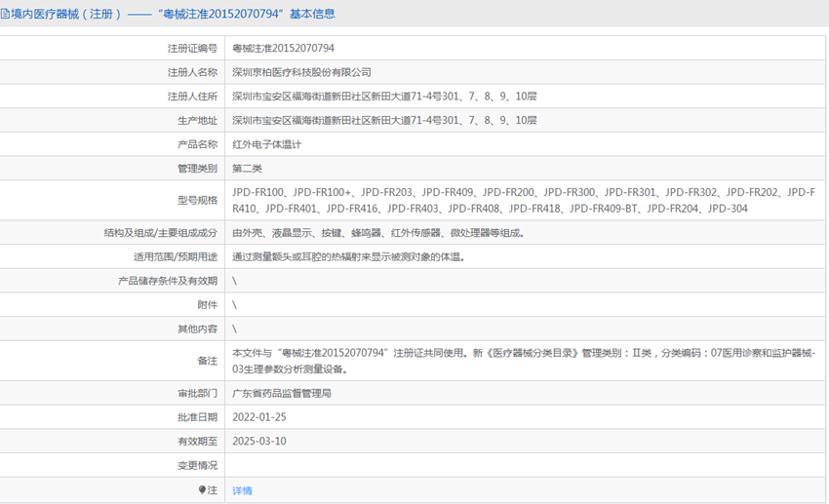Click the 适用范围/预期用途 label

pyautogui.click(x=176, y=256)
